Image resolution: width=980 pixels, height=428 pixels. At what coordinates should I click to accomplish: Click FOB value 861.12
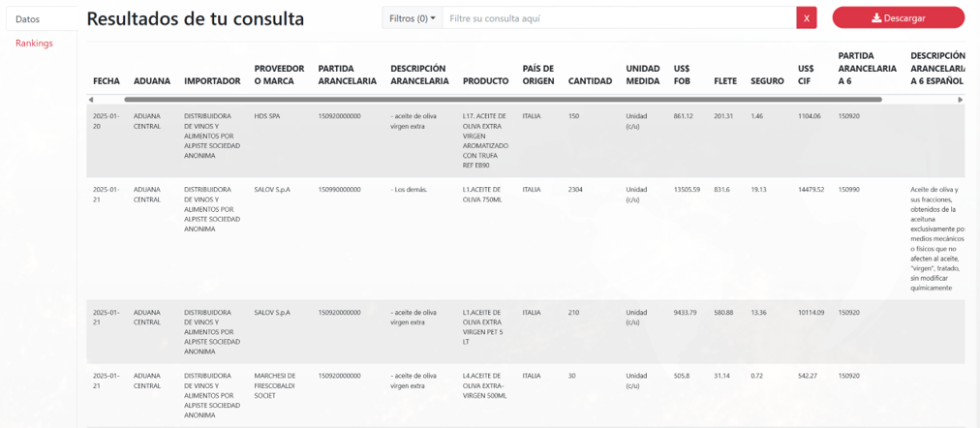pyautogui.click(x=685, y=116)
